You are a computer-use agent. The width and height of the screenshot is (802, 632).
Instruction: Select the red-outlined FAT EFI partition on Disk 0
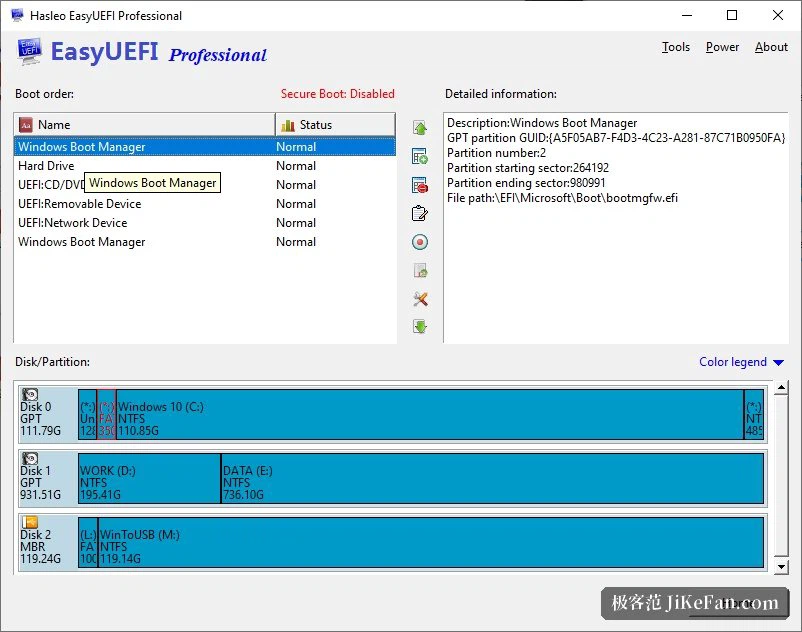(106, 414)
